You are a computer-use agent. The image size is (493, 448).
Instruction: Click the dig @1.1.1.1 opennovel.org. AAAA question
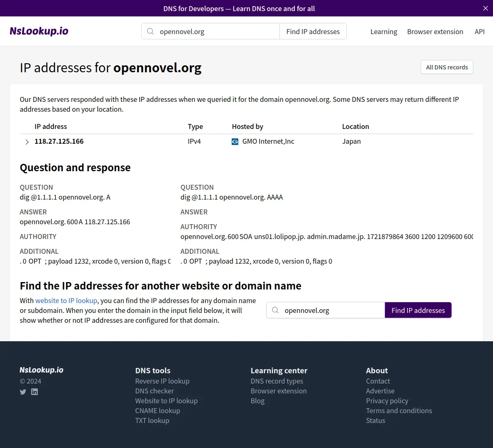[232, 197]
